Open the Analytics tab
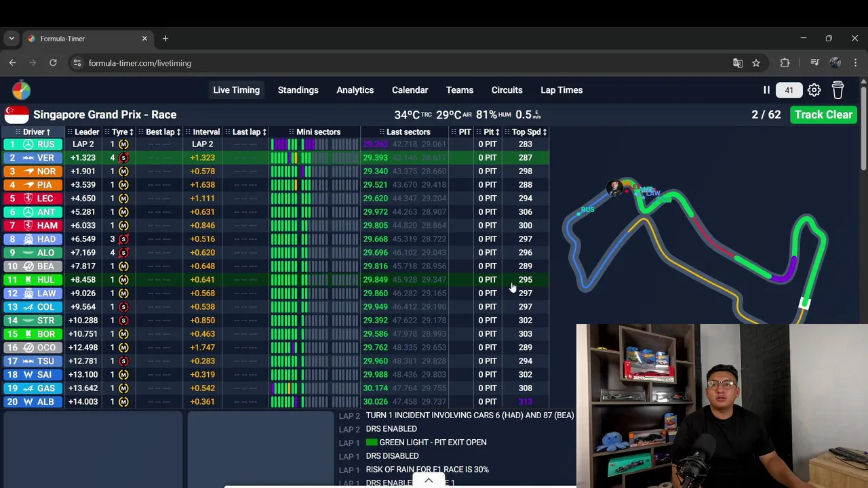This screenshot has height=488, width=868. (x=355, y=90)
